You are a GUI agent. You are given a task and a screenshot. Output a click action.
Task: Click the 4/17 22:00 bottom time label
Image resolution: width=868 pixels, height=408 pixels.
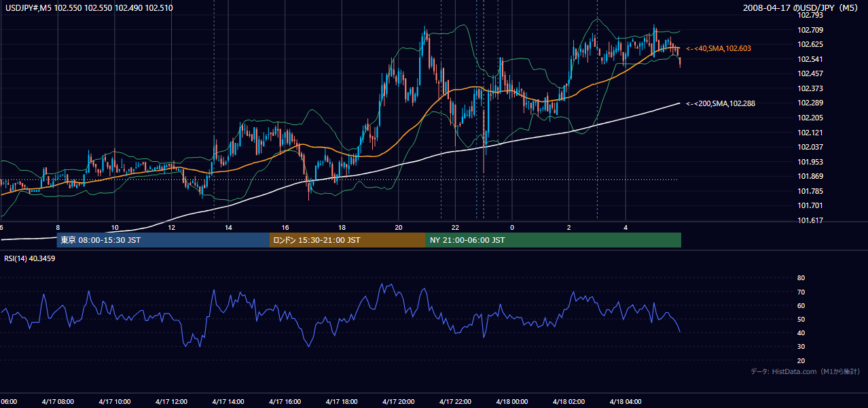[455, 401]
